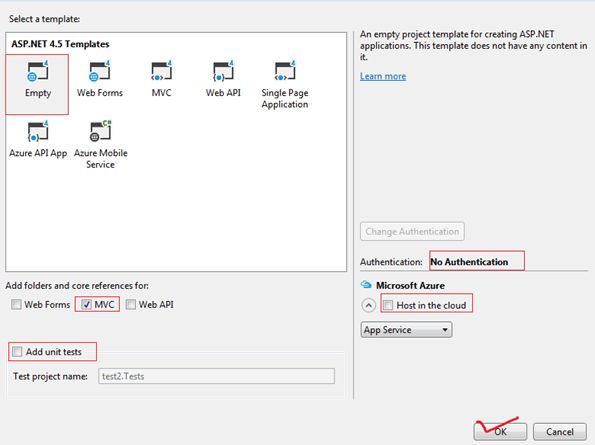This screenshot has width=595, height=445.
Task: Confirm the dialog with OK
Action: point(500,431)
